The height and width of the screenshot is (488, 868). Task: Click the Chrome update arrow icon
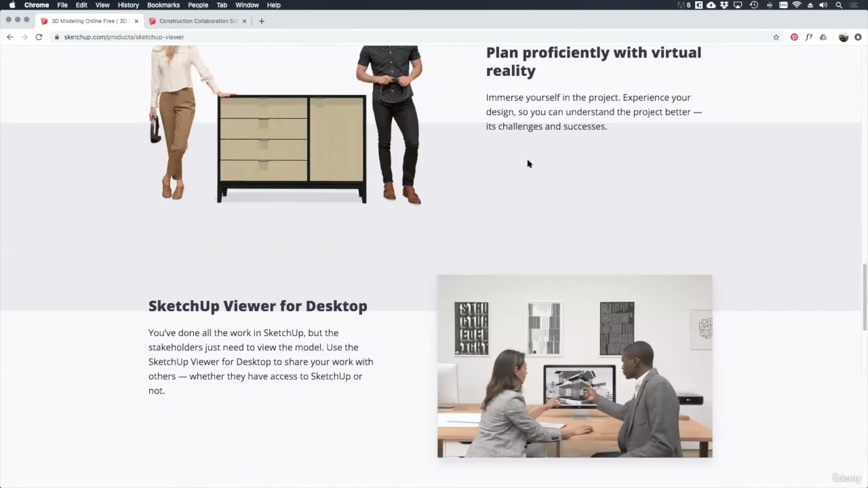pos(858,37)
